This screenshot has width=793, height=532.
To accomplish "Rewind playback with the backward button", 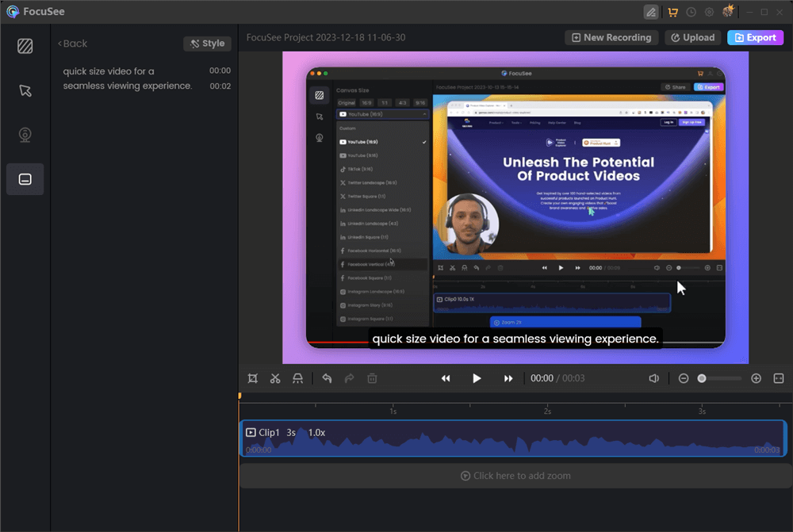I will pyautogui.click(x=446, y=378).
